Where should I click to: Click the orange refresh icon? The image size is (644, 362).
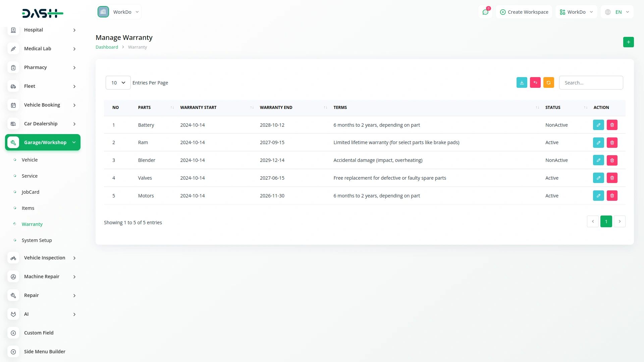(548, 82)
